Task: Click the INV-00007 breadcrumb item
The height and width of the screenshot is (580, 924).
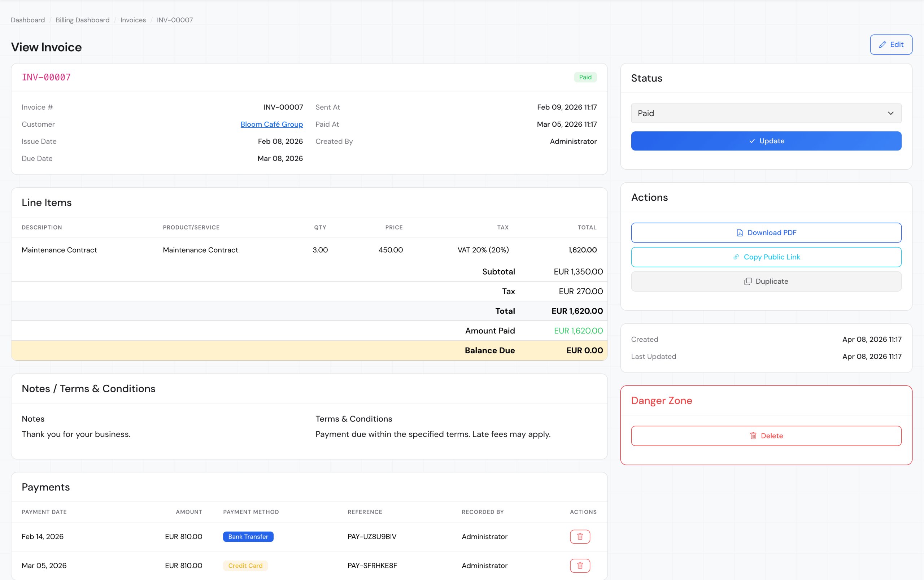Action: point(175,20)
